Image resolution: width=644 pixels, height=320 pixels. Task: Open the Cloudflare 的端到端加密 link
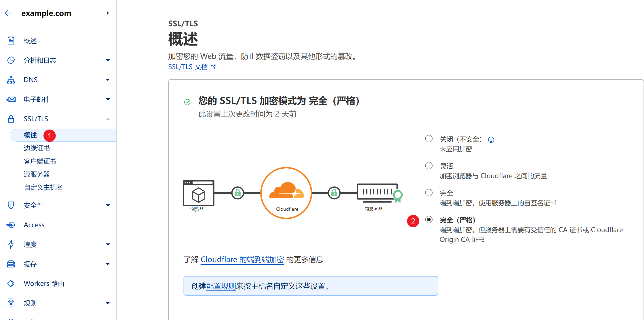(242, 260)
